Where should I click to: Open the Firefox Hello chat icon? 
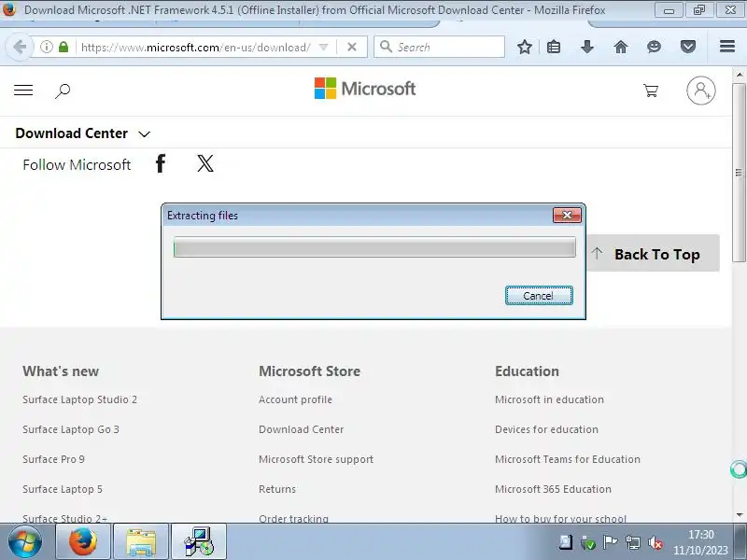[x=655, y=47]
